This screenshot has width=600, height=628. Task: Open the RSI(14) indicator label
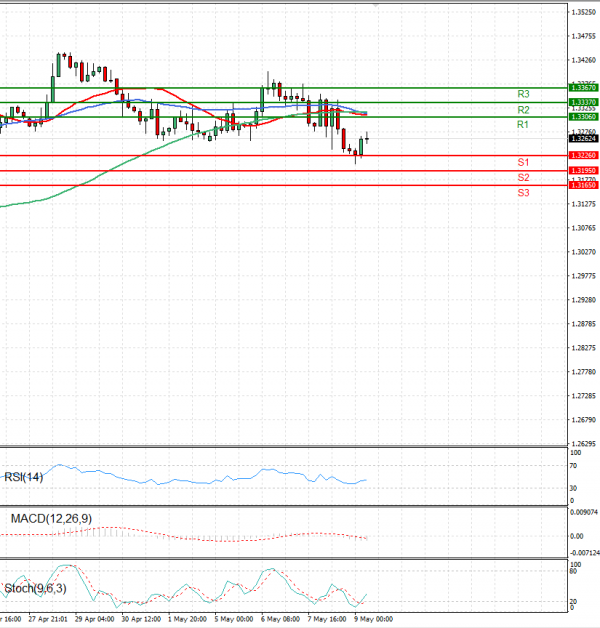click(x=26, y=476)
